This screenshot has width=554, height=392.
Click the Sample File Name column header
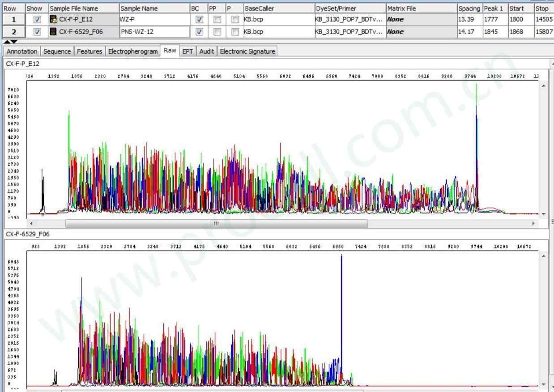[84, 9]
